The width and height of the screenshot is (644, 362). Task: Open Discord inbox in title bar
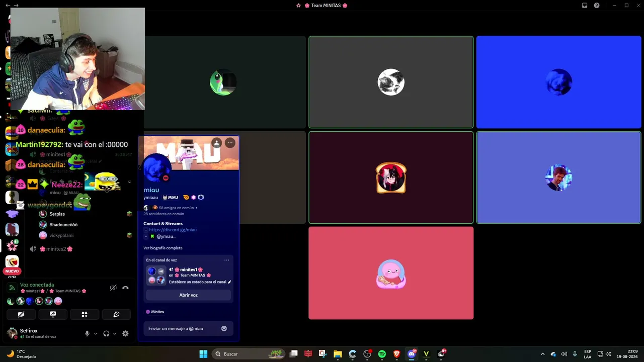click(x=585, y=6)
